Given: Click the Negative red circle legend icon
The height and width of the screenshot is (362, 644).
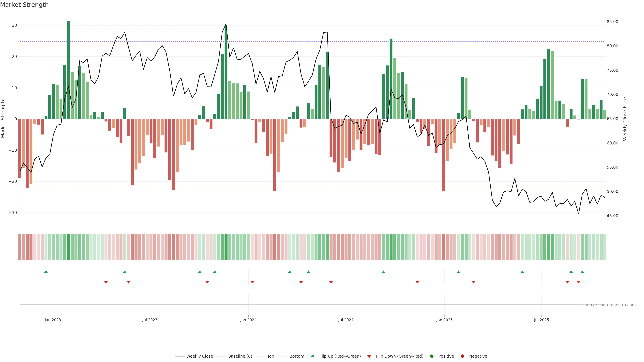Looking at the screenshot, I should [x=462, y=356].
